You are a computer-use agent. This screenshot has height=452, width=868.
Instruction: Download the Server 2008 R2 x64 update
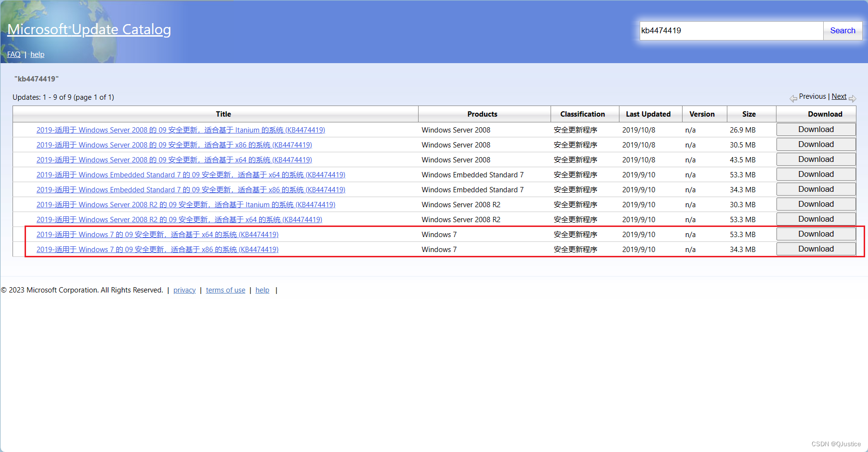tap(816, 219)
